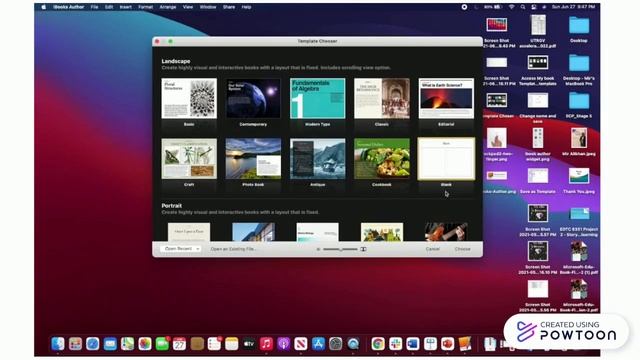This screenshot has height=360, width=640.
Task: Select the Editorial Earth Science template
Action: click(x=446, y=98)
